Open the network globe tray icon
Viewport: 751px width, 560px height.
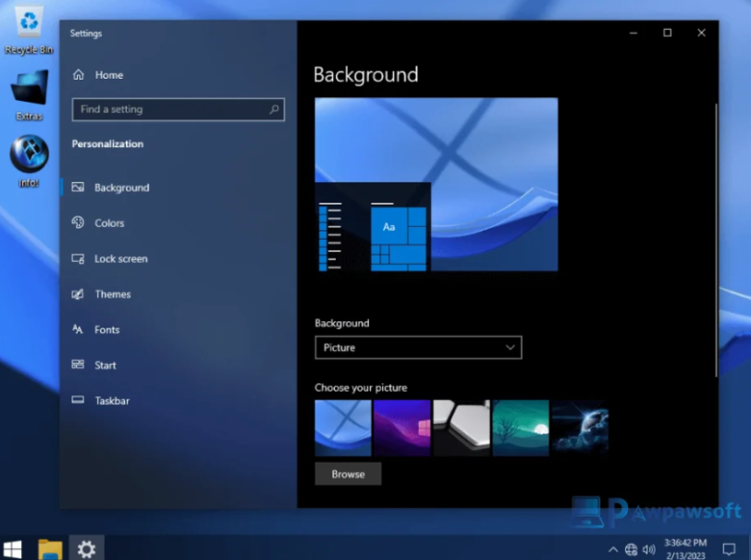632,549
